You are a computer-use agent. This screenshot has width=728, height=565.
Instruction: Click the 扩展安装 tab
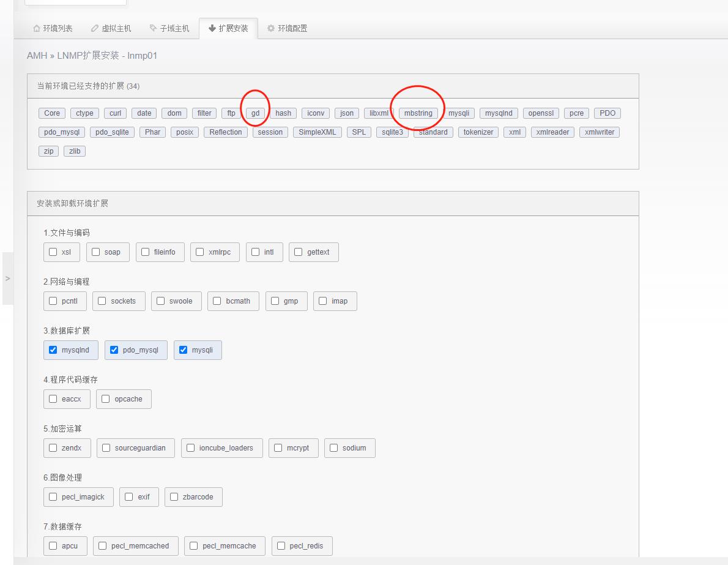228,28
